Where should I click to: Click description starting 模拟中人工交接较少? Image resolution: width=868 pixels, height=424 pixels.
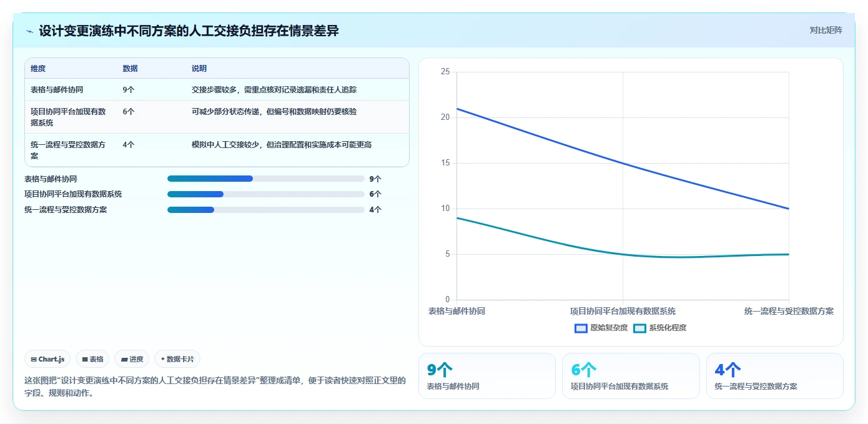pos(282,145)
